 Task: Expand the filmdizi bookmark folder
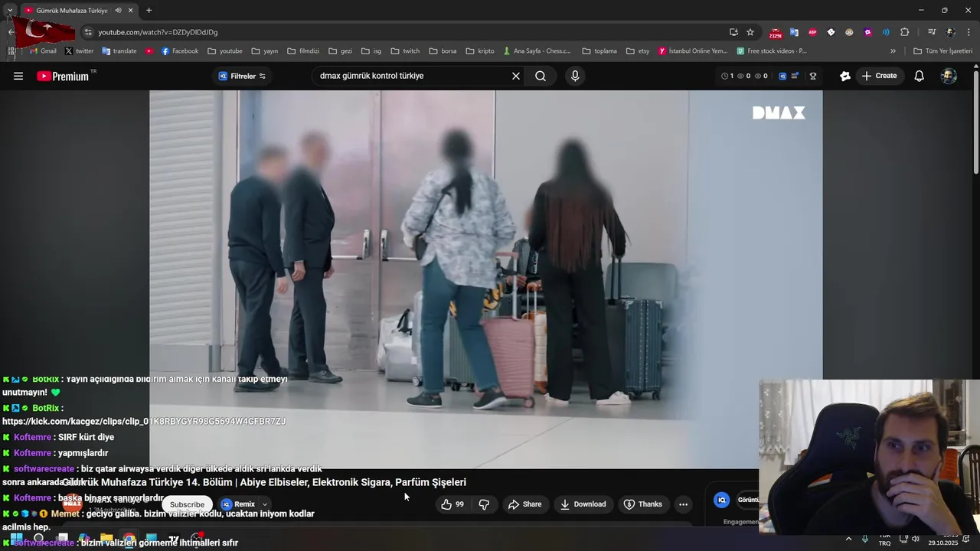pos(303,51)
